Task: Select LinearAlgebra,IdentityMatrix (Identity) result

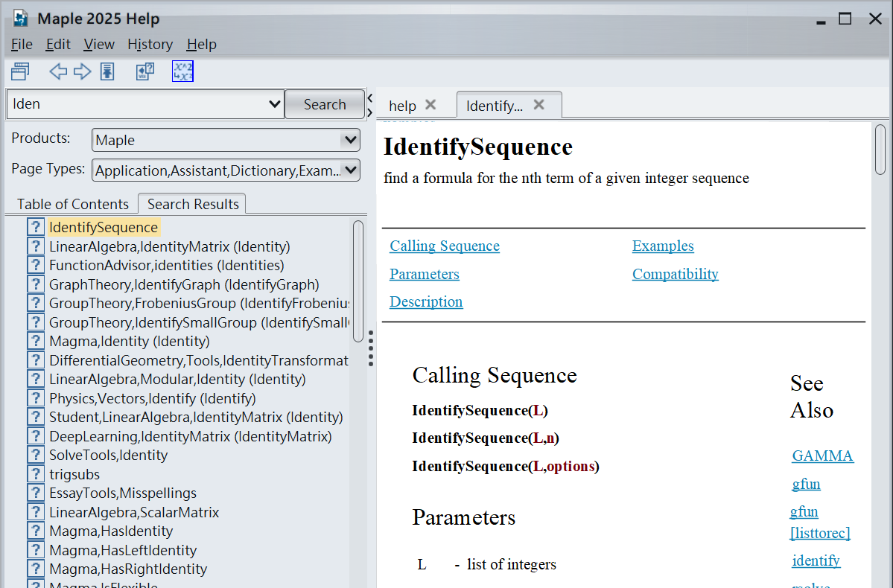Action: [170, 246]
